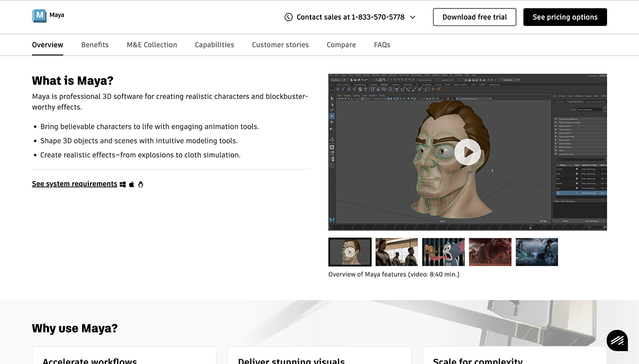Select the cartoon cat thumbnail

(x=444, y=252)
